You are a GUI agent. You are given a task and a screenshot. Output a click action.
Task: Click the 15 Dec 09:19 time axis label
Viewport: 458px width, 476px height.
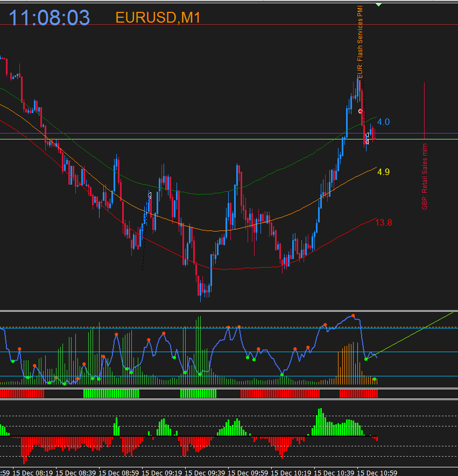(162, 473)
